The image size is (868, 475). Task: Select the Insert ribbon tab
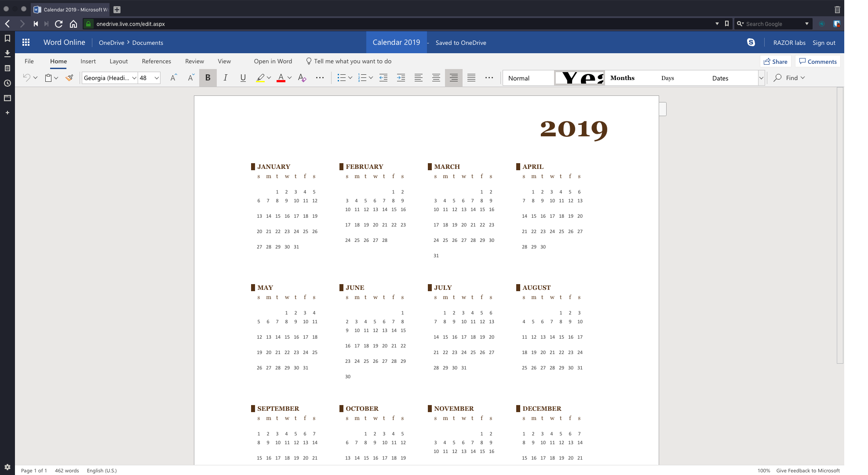point(88,61)
